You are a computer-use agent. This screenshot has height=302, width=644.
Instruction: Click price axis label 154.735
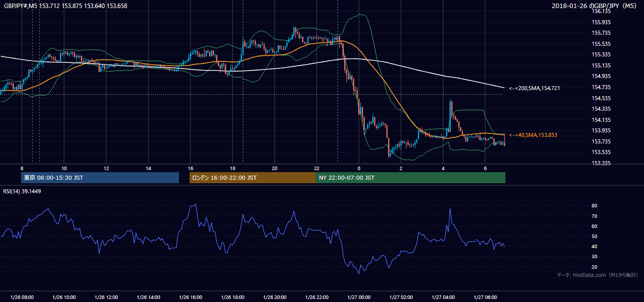602,87
